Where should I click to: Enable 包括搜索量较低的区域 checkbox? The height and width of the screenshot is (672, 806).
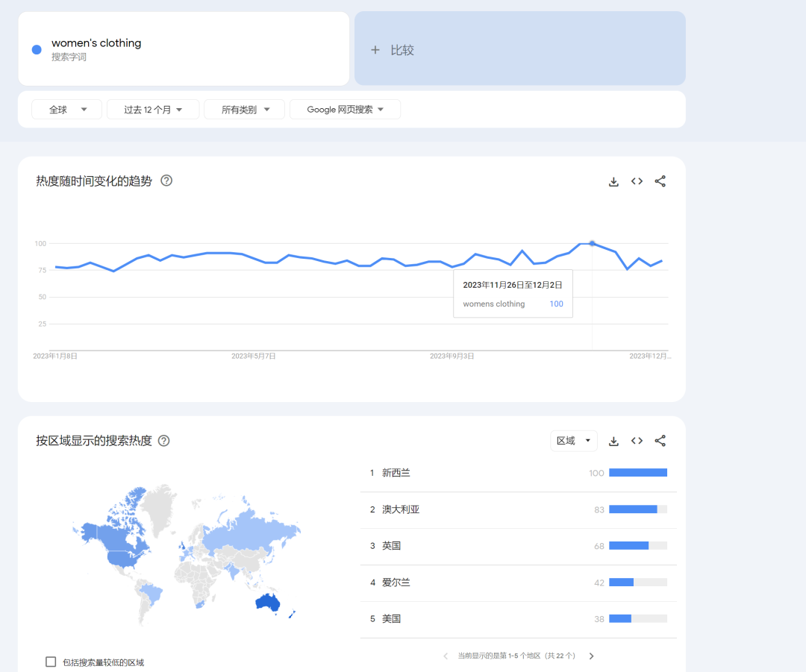tap(51, 662)
